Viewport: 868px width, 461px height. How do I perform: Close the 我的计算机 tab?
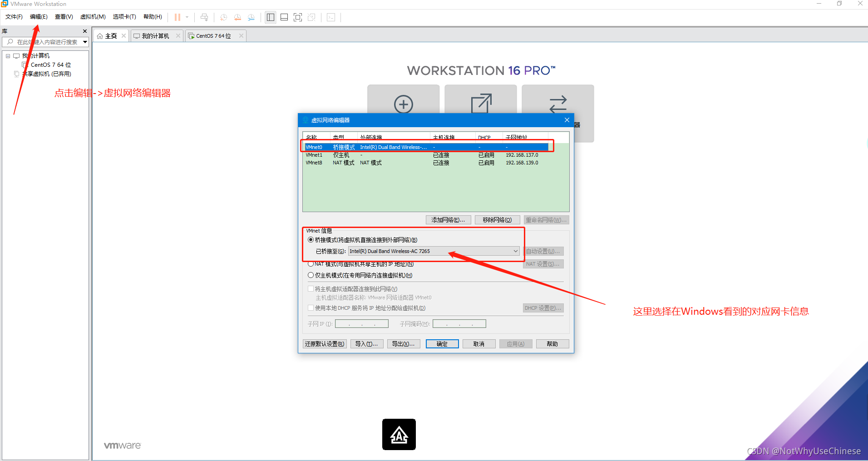(x=178, y=35)
